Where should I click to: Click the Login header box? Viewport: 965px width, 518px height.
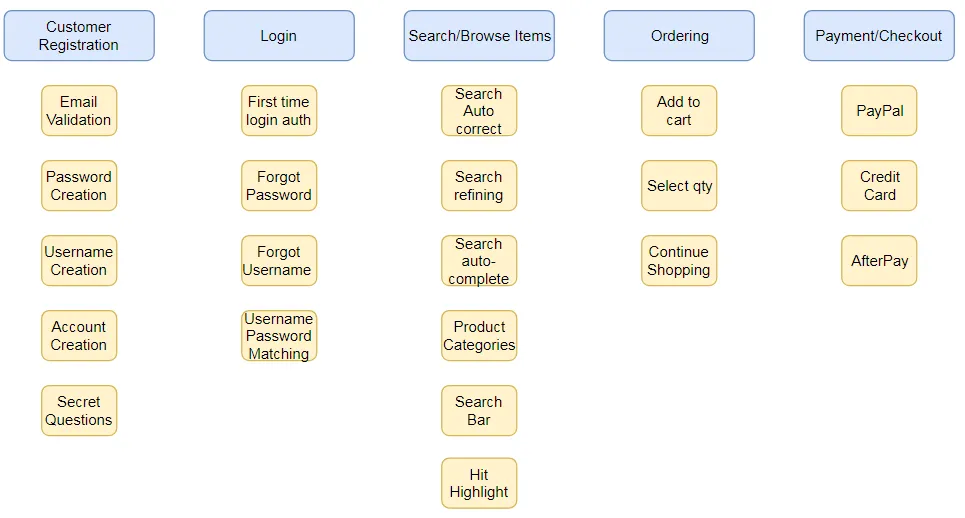click(279, 36)
